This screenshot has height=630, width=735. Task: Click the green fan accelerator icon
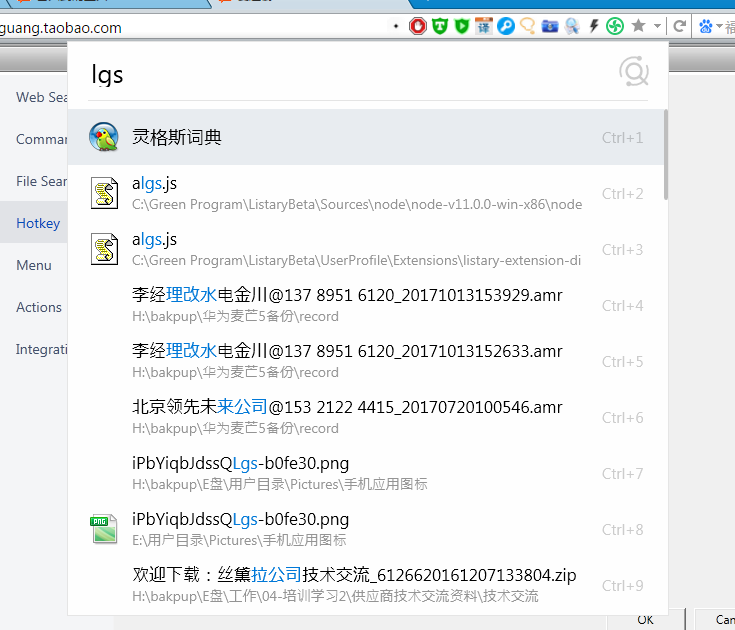pyautogui.click(x=615, y=26)
